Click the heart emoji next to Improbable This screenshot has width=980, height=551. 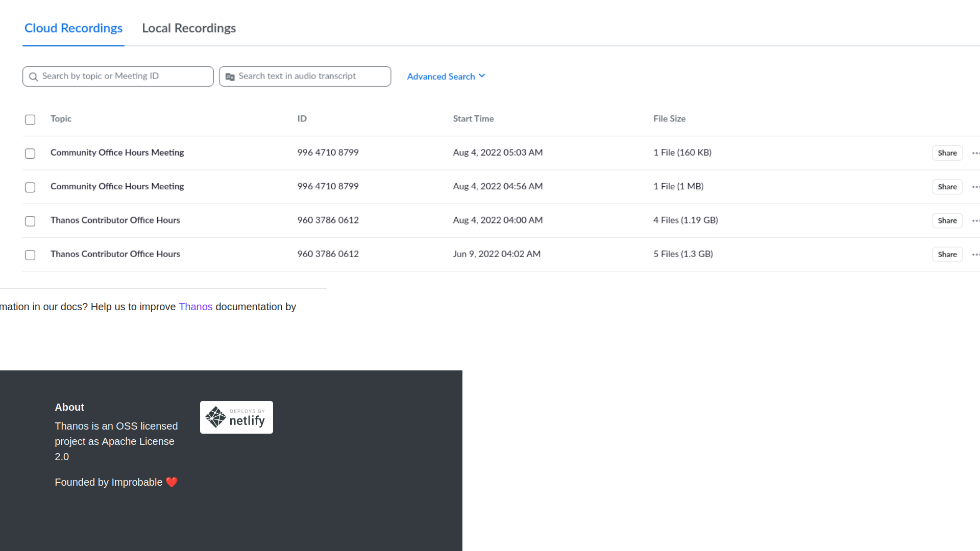tap(172, 482)
